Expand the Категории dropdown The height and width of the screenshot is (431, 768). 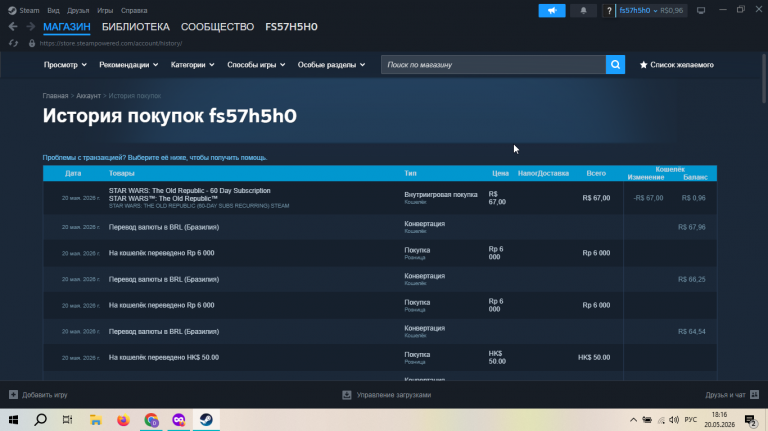tap(192, 65)
